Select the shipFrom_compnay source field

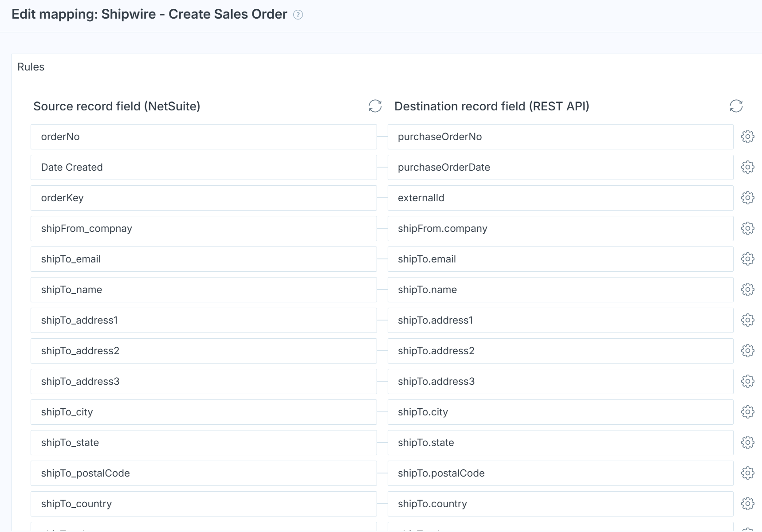click(x=203, y=228)
